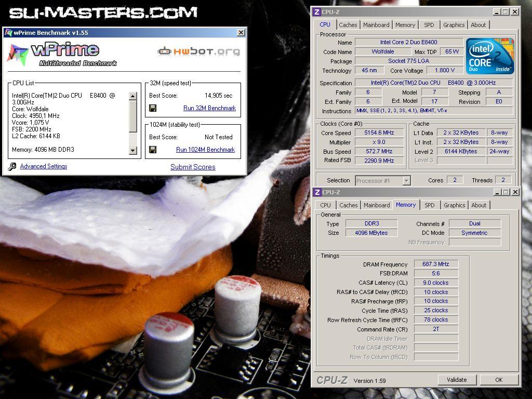Screen dimensions: 532x399
Task: Click the CAS# Latency value 9.0 clocks
Action: 436,283
